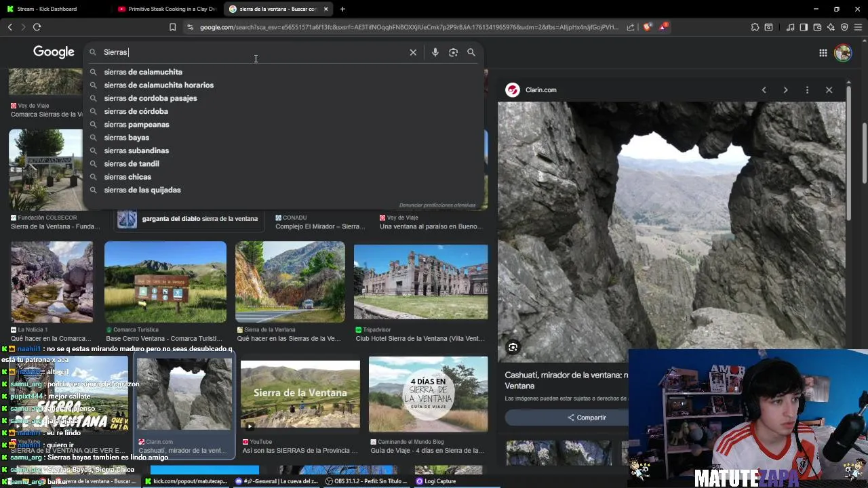Click the 'Compartir' share button
Viewport: 868px width, 488px height.
pos(587,418)
